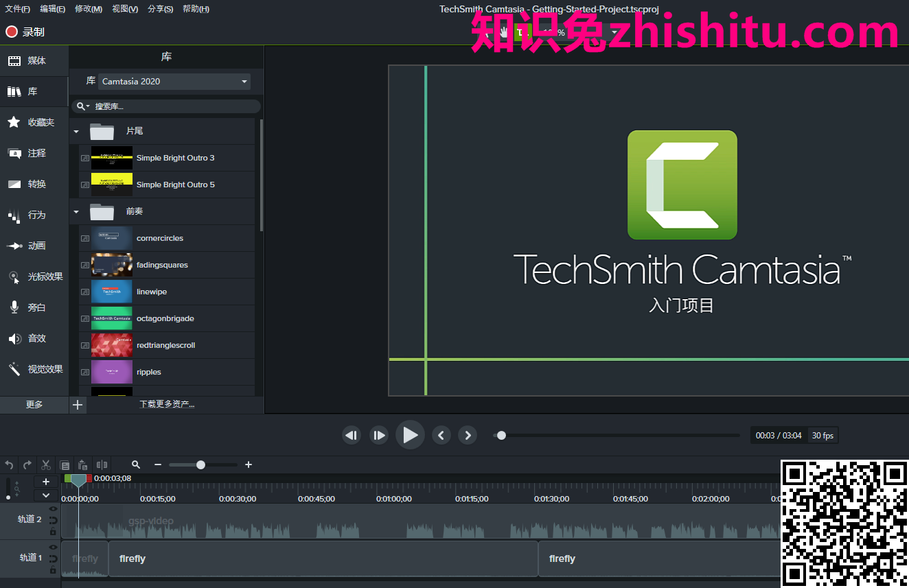Click the 30 fps button

tap(822, 436)
